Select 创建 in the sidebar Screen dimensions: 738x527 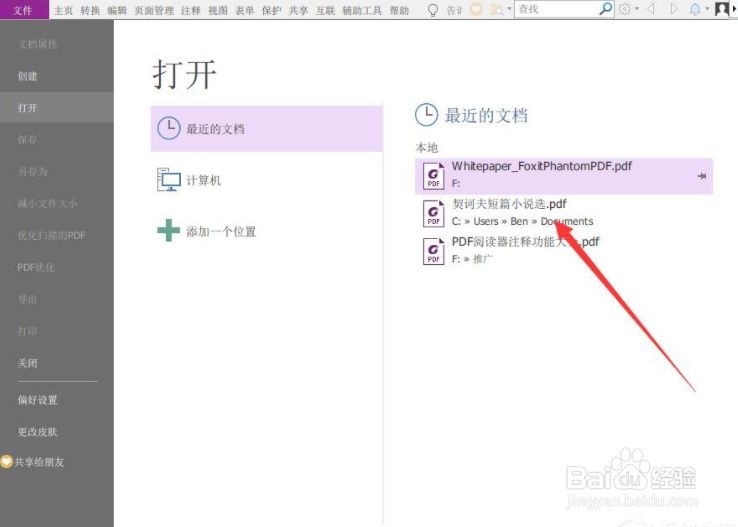[x=57, y=76]
